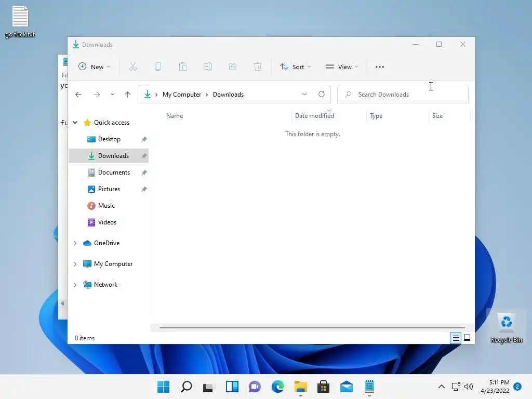Expand the OneDrive tree node
The width and height of the screenshot is (532, 399).
click(x=75, y=243)
